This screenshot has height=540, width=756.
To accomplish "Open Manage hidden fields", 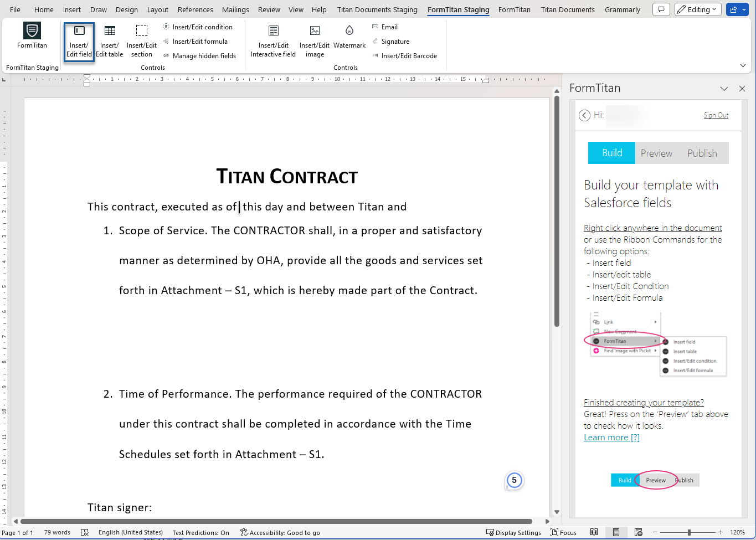I will (199, 55).
